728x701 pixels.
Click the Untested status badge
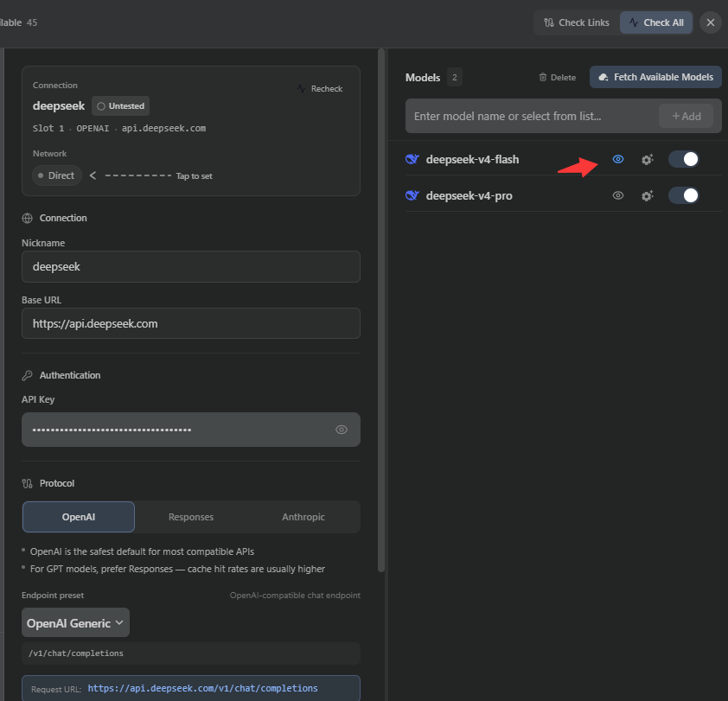pyautogui.click(x=120, y=106)
